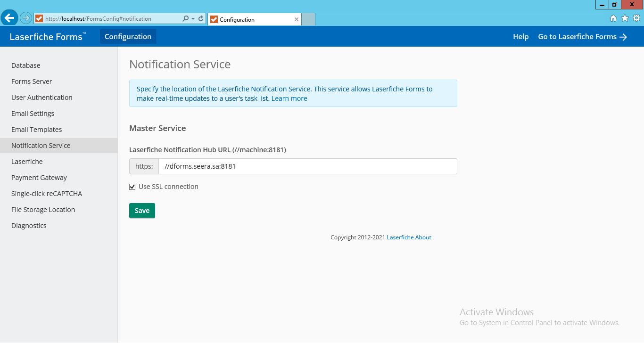Refresh the page with the reload icon
Viewport: 644px width, 343px height.
(201, 19)
